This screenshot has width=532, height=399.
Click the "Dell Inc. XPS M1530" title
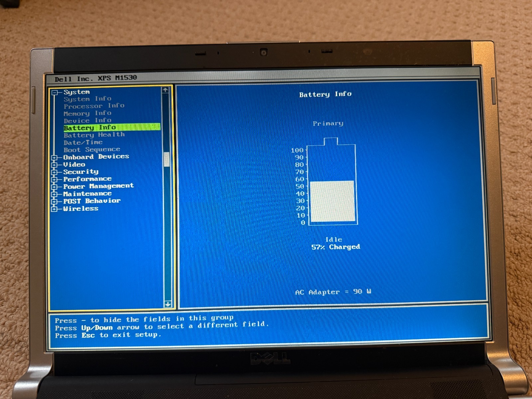point(96,78)
